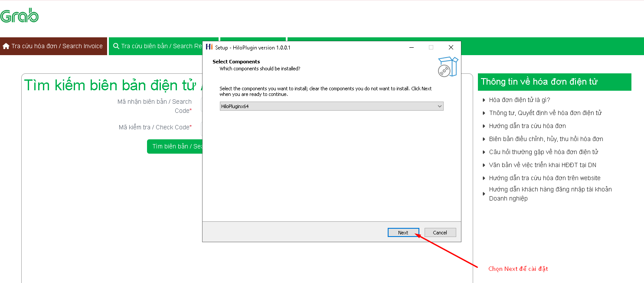Open Biên bản điều chỉnh, hủy, thu hồi link
The image size is (644, 283).
pyautogui.click(x=546, y=139)
